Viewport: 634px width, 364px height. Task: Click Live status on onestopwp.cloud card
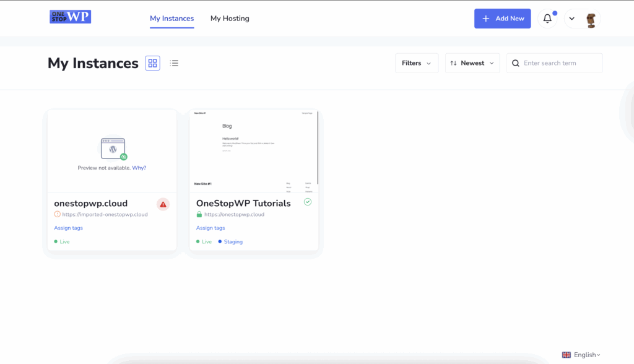pos(62,241)
